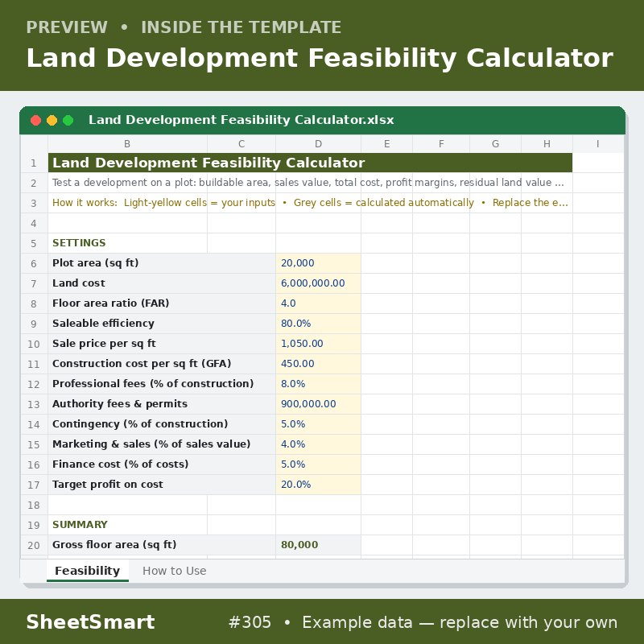This screenshot has width=644, height=644.
Task: Select row 1 header
Action: tap(34, 163)
